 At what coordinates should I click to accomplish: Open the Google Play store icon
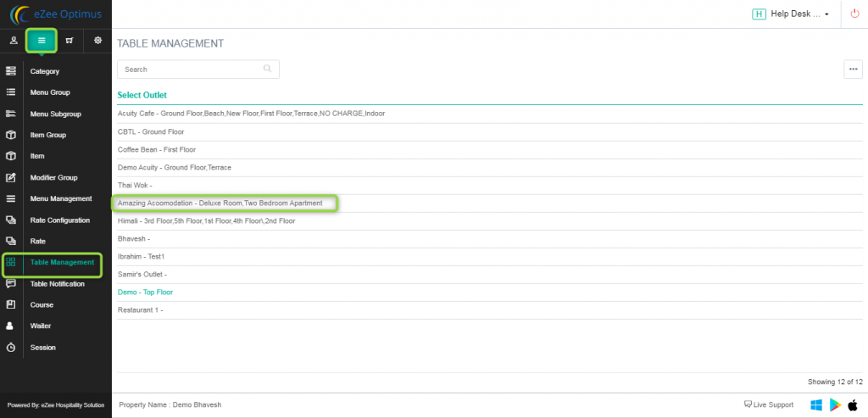(835, 404)
